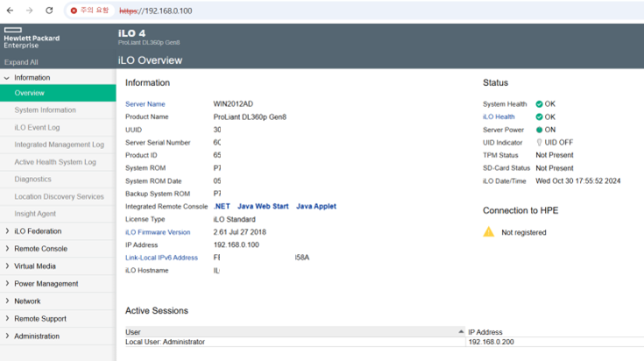Expand All navigation items
This screenshot has height=361, width=644.
coord(21,62)
